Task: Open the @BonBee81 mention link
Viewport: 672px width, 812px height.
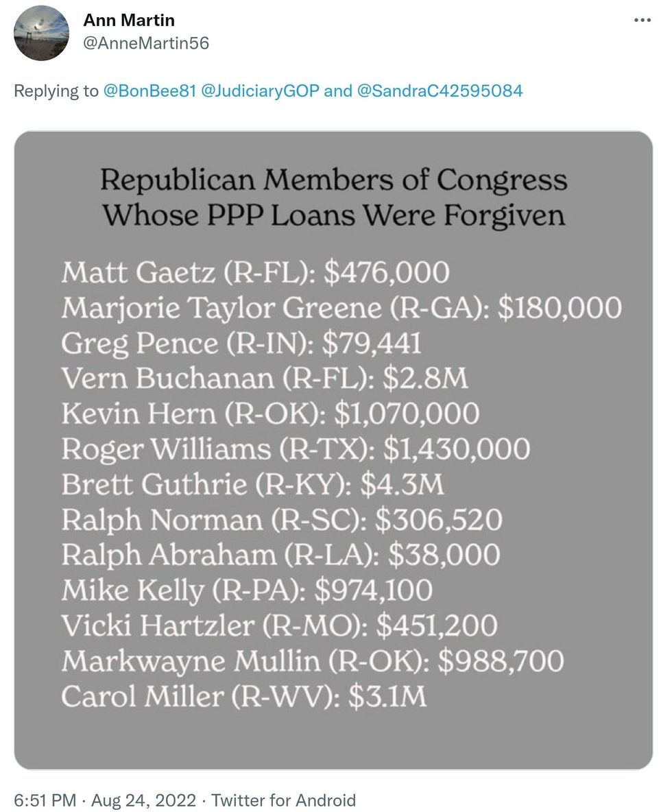Action: pyautogui.click(x=149, y=91)
